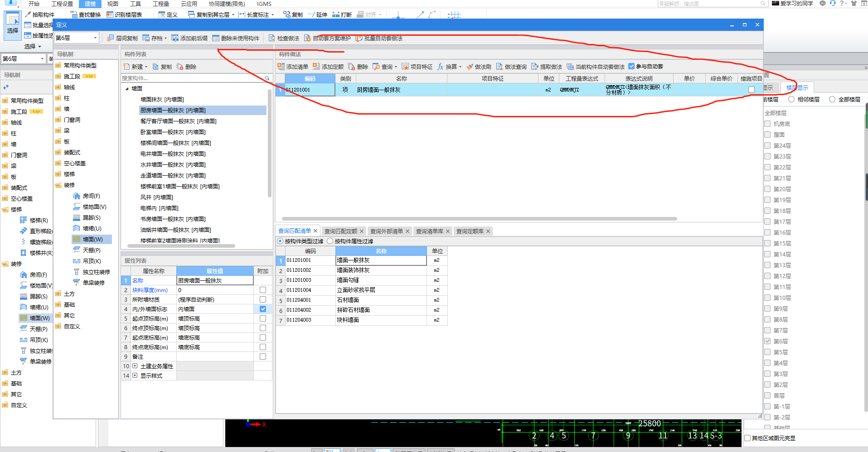Select 墙面(W) in dialog nav tree

92,239
